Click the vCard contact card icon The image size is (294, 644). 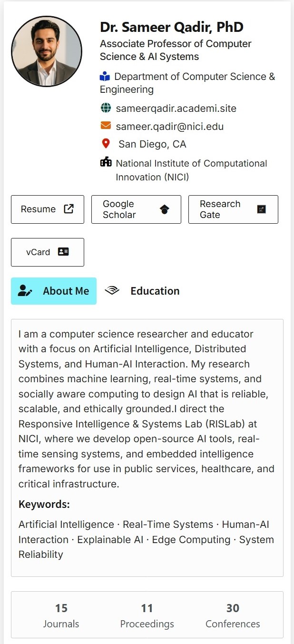click(x=63, y=252)
